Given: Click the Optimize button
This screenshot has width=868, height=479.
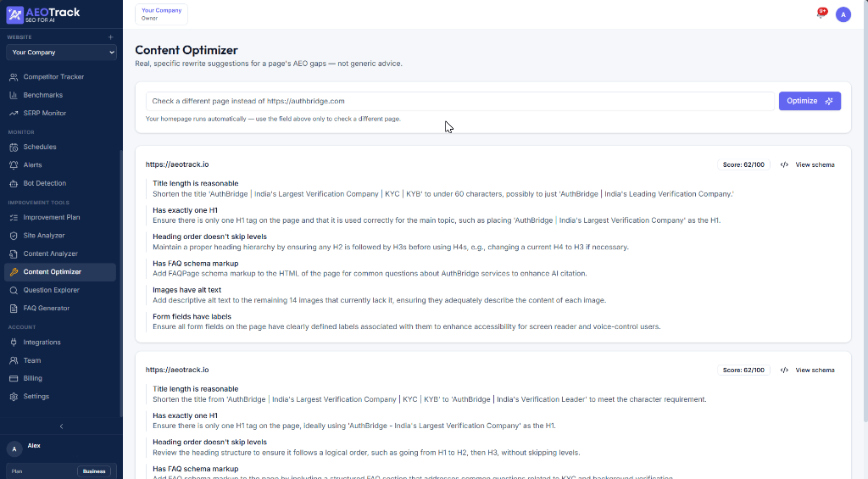Looking at the screenshot, I should [810, 101].
